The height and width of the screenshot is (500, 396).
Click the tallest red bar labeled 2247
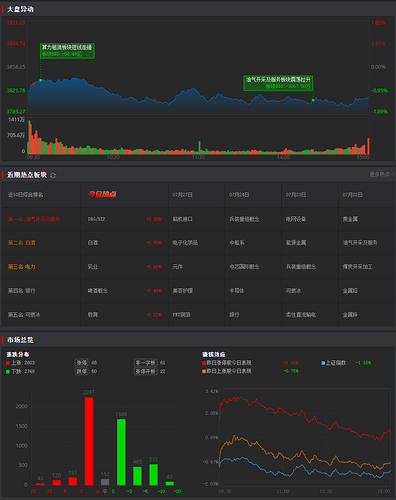89,441
